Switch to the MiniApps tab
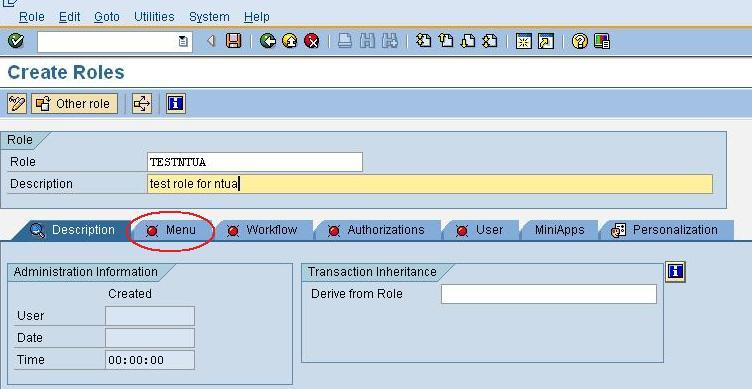This screenshot has width=752, height=389. pyautogui.click(x=559, y=230)
